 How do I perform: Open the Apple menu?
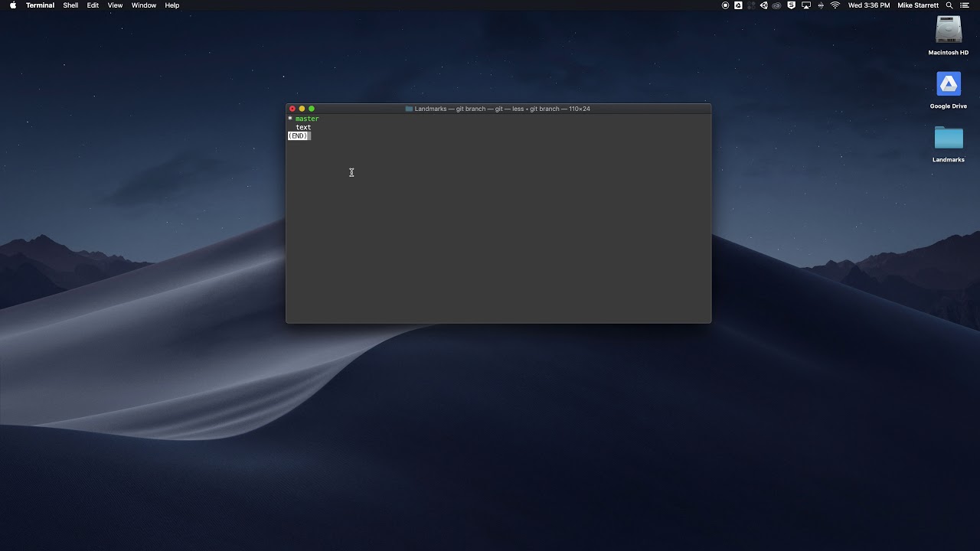pos(13,5)
